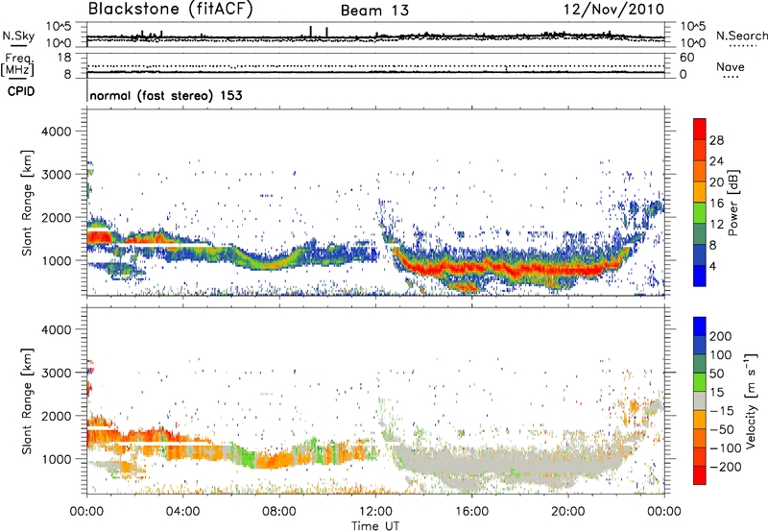
Task: Pick the bright blue bottom Power colorbar segment
Action: click(700, 276)
